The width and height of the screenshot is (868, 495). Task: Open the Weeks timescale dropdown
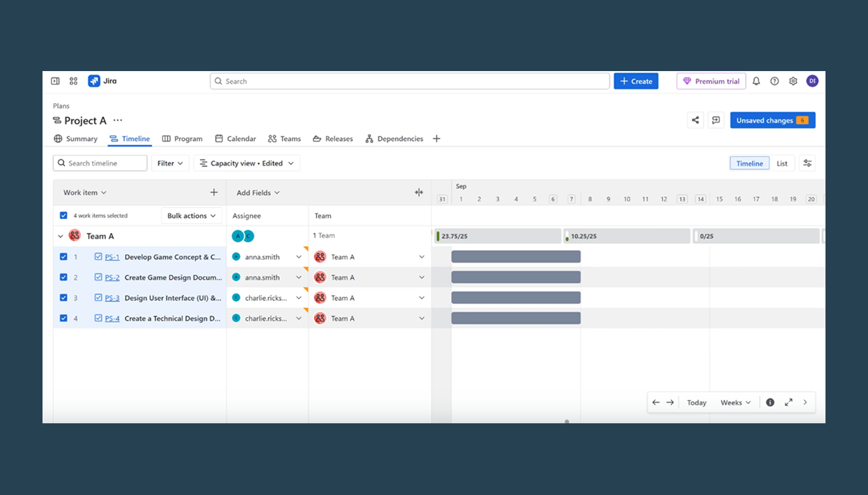pyautogui.click(x=735, y=402)
